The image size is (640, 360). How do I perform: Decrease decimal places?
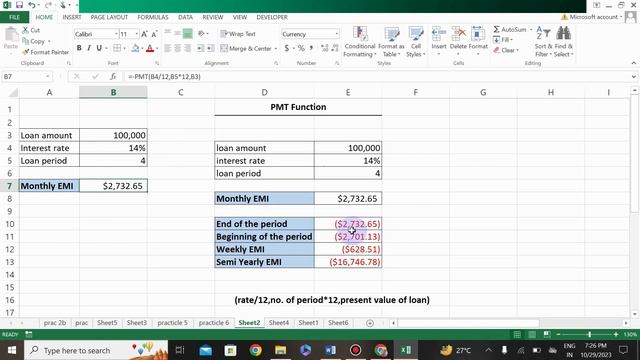coord(335,48)
